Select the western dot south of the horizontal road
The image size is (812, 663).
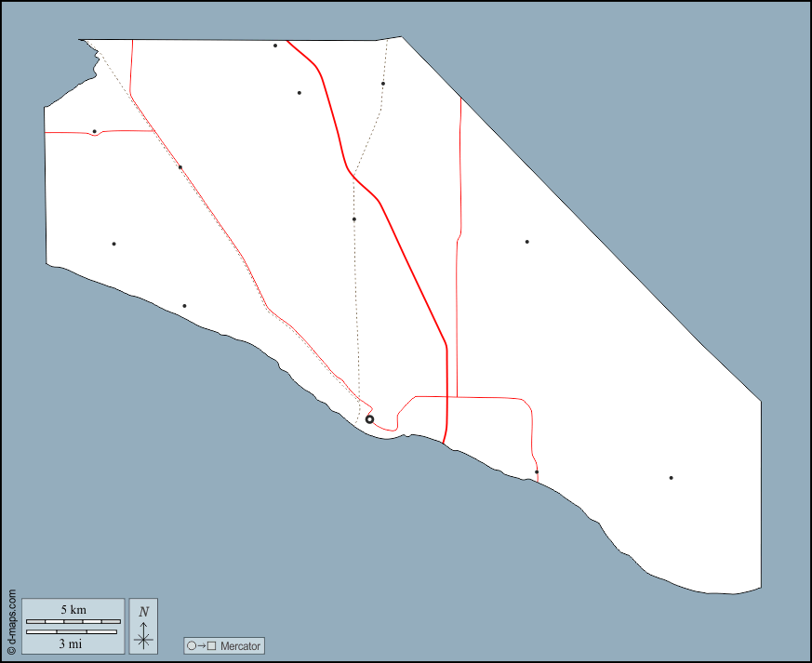113,244
